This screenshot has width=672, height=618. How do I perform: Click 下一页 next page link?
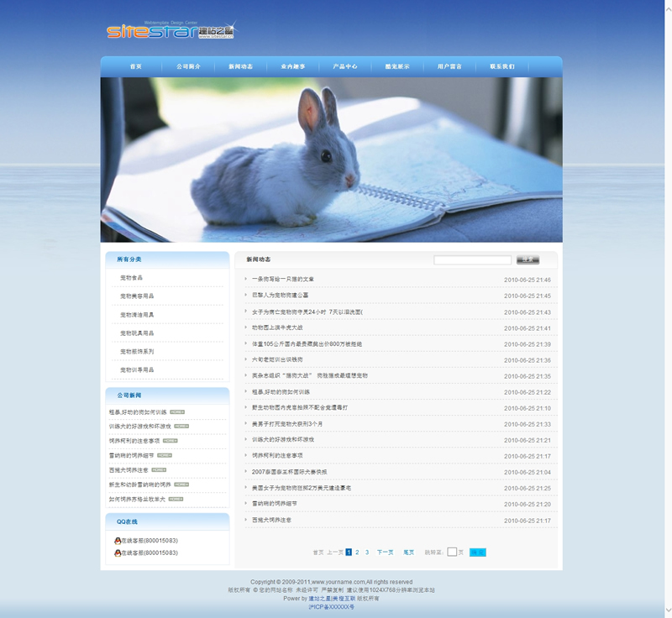385,553
